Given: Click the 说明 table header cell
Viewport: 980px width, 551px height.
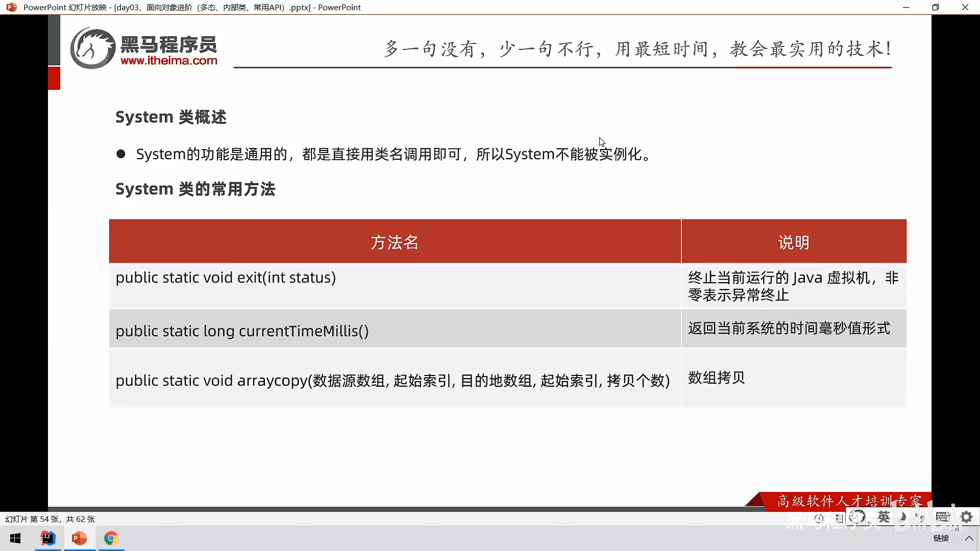Looking at the screenshot, I should [x=793, y=242].
